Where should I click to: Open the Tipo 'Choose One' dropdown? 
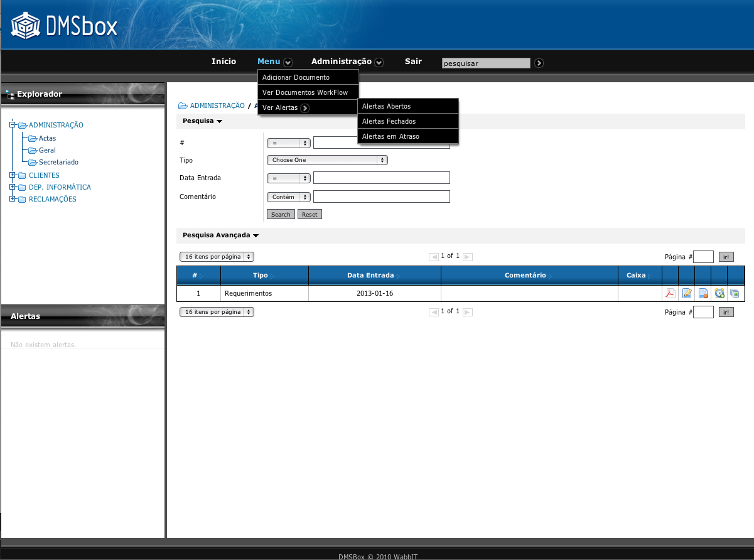coord(327,160)
